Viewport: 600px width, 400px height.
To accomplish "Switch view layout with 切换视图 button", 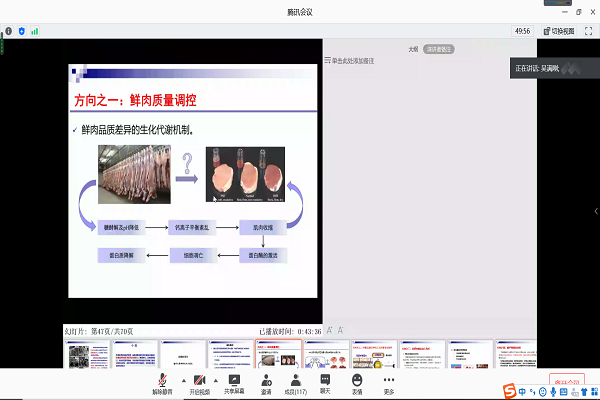I will tap(564, 31).
